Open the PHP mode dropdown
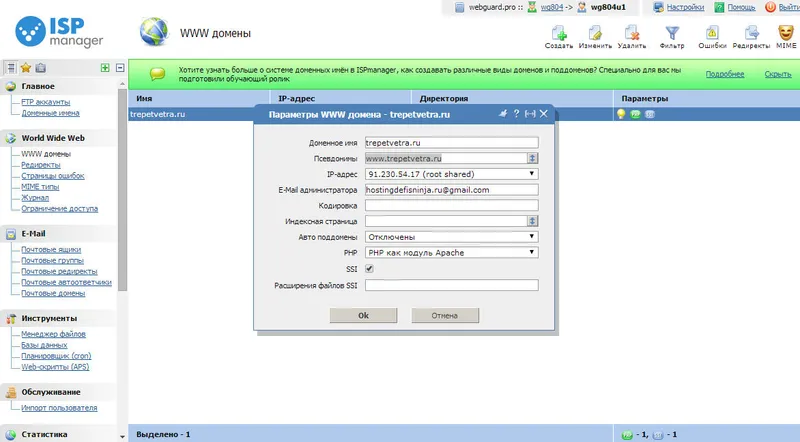Image resolution: width=800 pixels, height=442 pixels. (x=452, y=253)
